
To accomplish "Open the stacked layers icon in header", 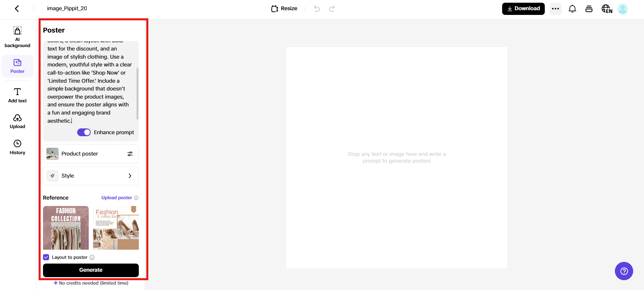I will pos(589,8).
